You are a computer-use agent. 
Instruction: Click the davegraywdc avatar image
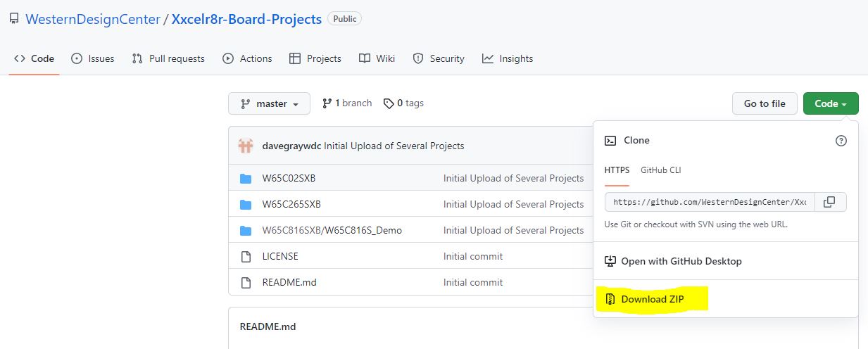246,146
